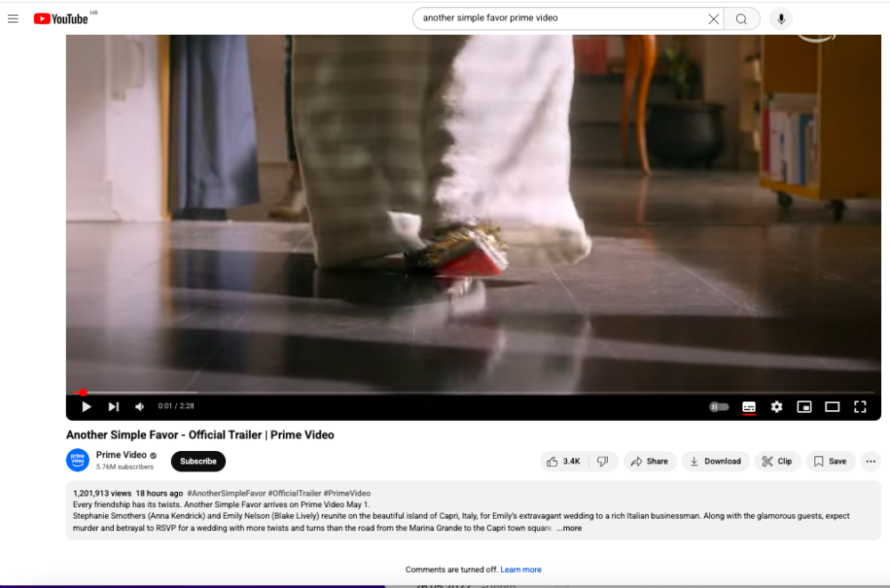Create a clip of the video
This screenshot has height=588, width=890.
pyautogui.click(x=777, y=462)
